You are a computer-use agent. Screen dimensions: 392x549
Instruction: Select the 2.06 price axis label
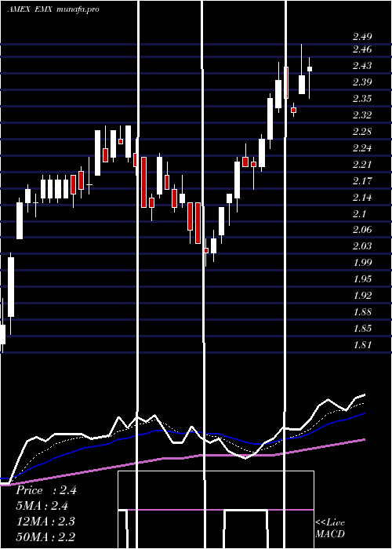pos(362,230)
